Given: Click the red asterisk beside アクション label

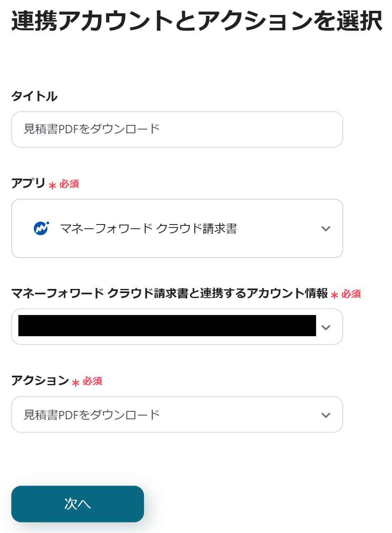Looking at the screenshot, I should click(75, 382).
